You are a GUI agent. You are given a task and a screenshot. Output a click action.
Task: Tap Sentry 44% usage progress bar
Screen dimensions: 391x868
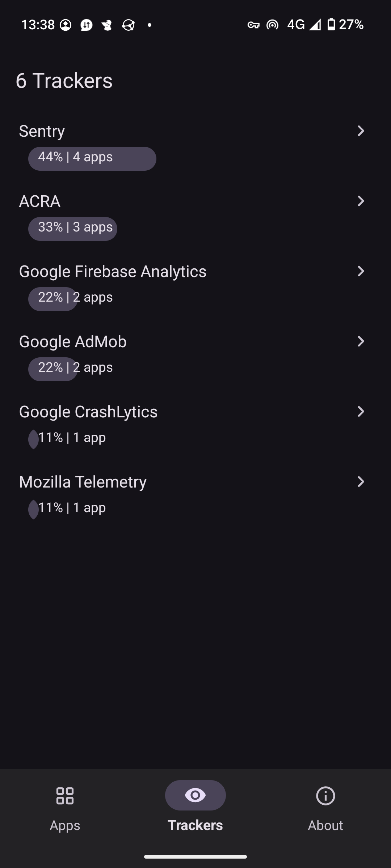92,158
